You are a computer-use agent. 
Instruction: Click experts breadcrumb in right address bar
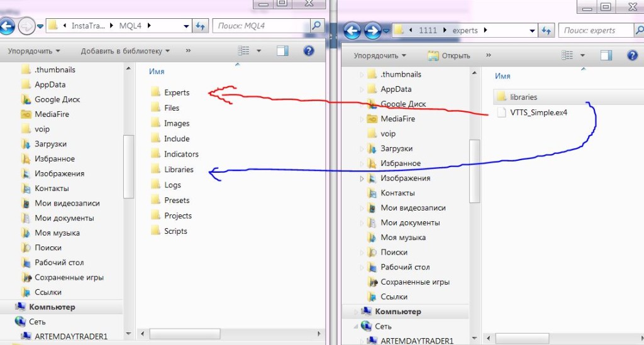[465, 30]
